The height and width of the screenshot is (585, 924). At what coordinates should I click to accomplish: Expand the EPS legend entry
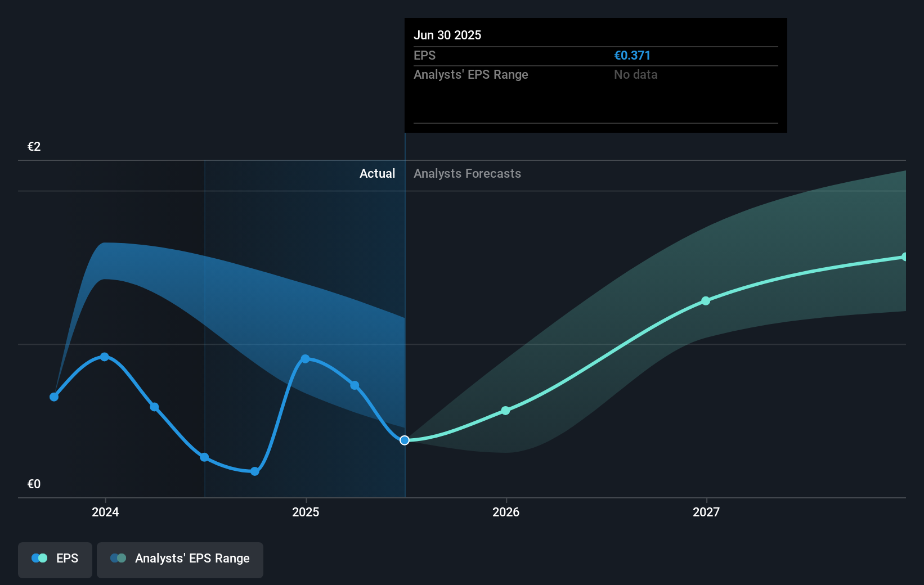click(67, 558)
